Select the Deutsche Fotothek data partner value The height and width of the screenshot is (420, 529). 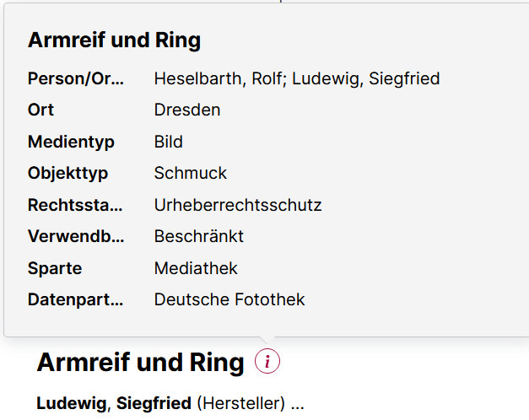tap(229, 299)
